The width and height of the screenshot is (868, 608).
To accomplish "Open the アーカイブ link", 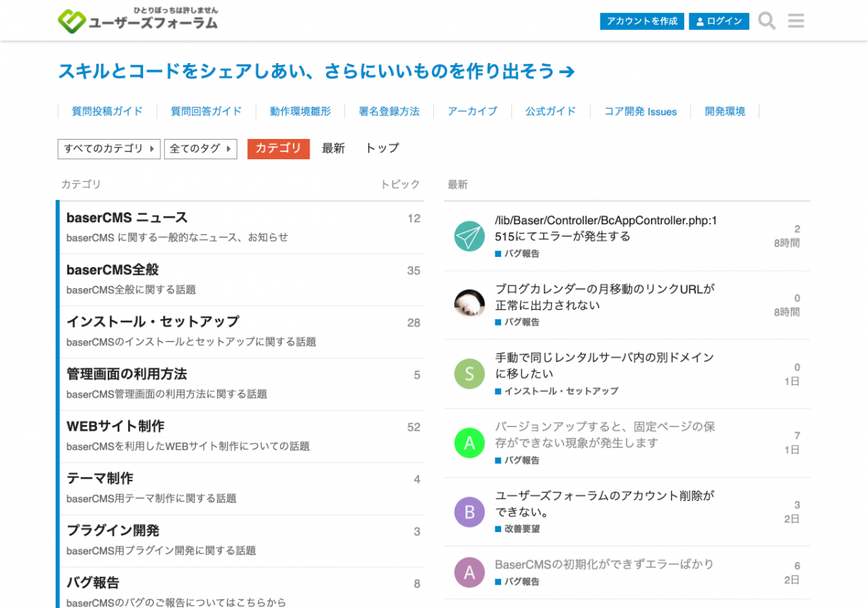I will [472, 111].
